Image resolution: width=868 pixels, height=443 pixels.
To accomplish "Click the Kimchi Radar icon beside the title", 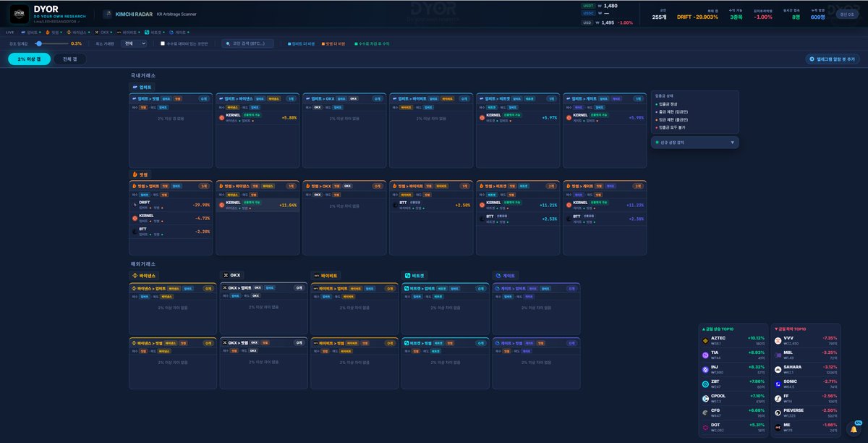I will 108,14.
